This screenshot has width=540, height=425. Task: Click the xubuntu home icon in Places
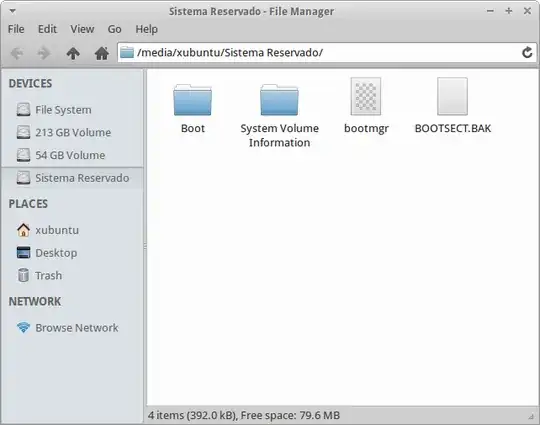(23, 230)
